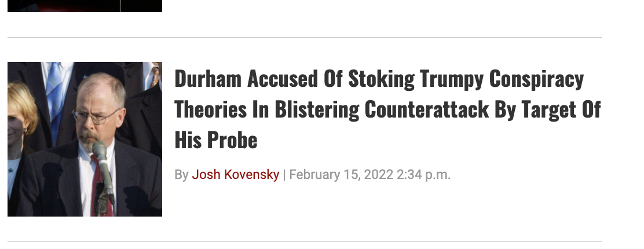
Task: Click the pipe separator after author name
Action: 284,174
